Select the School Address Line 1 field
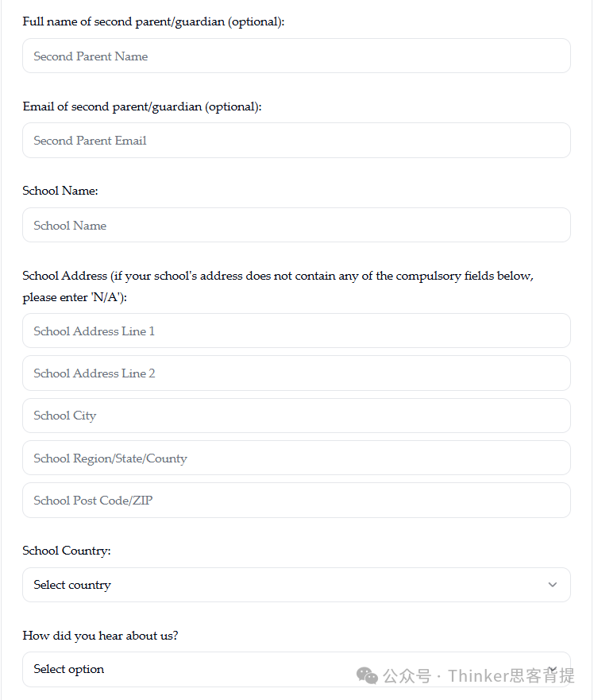 click(x=296, y=331)
